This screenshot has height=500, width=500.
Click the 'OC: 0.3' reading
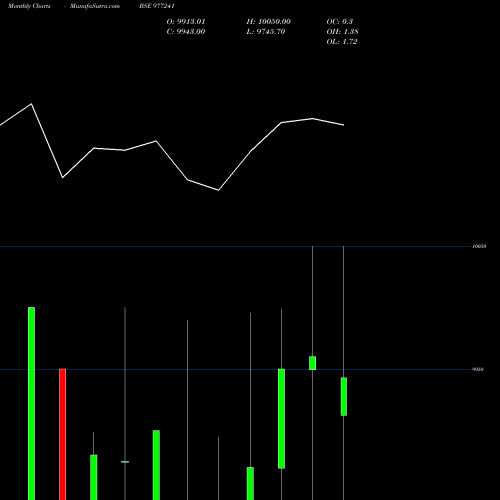340,22
